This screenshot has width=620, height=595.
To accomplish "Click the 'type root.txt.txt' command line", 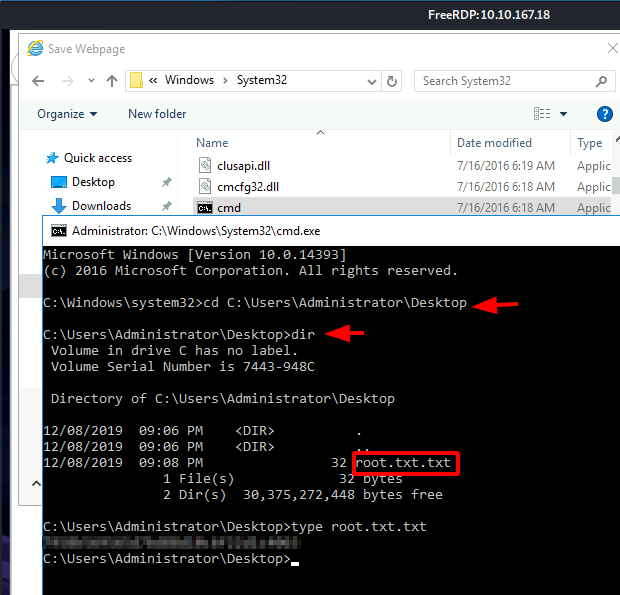I will pyautogui.click(x=235, y=527).
